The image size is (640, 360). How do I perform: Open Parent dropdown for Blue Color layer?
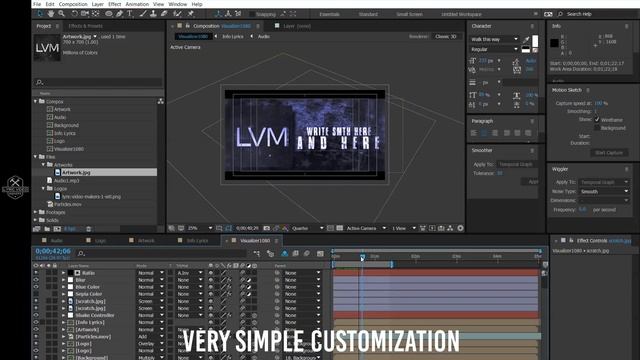click(x=302, y=287)
